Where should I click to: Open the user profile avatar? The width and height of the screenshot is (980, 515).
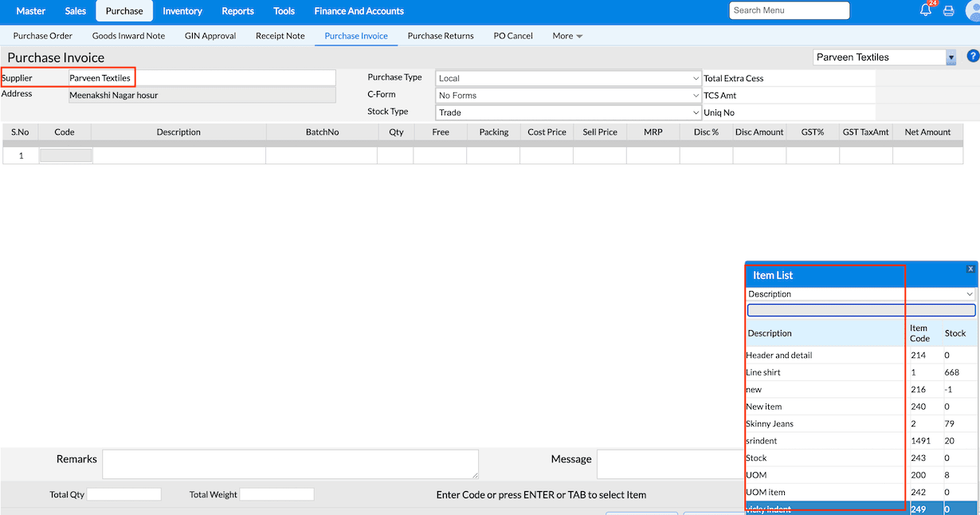pos(972,11)
